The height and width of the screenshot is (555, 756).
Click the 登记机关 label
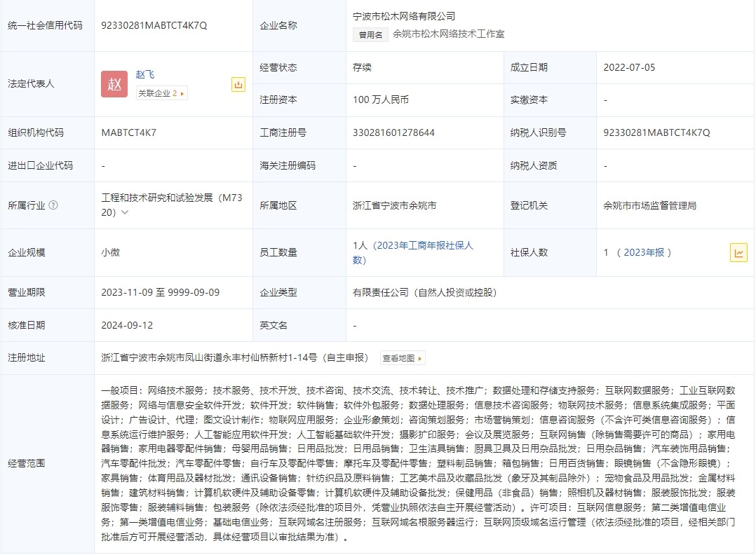[529, 206]
